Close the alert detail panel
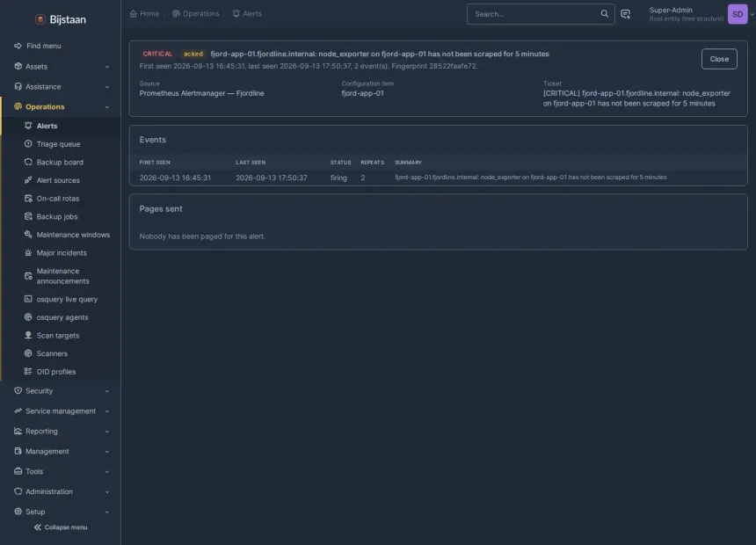756x545 pixels. coord(719,59)
